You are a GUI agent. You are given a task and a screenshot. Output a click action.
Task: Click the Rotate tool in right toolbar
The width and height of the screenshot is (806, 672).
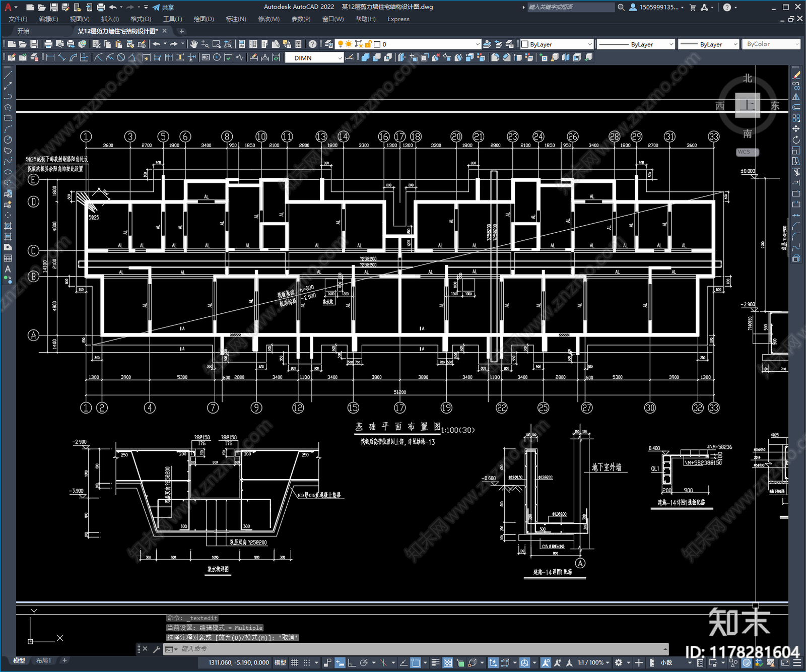(x=796, y=140)
